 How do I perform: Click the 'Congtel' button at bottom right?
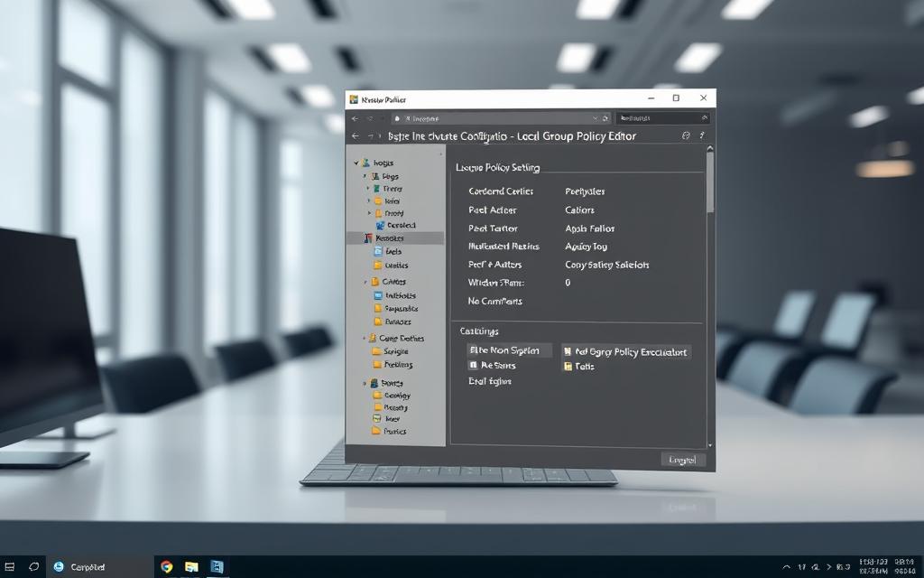pos(683,460)
